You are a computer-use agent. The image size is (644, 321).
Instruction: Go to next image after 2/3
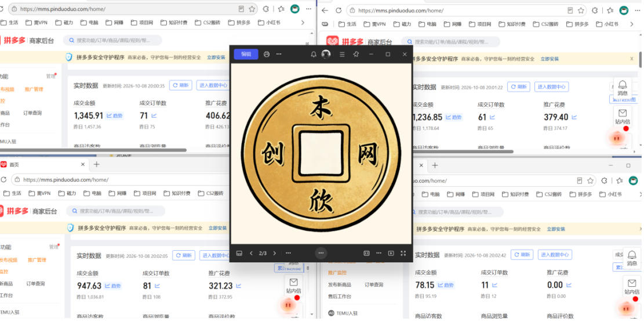tap(275, 253)
